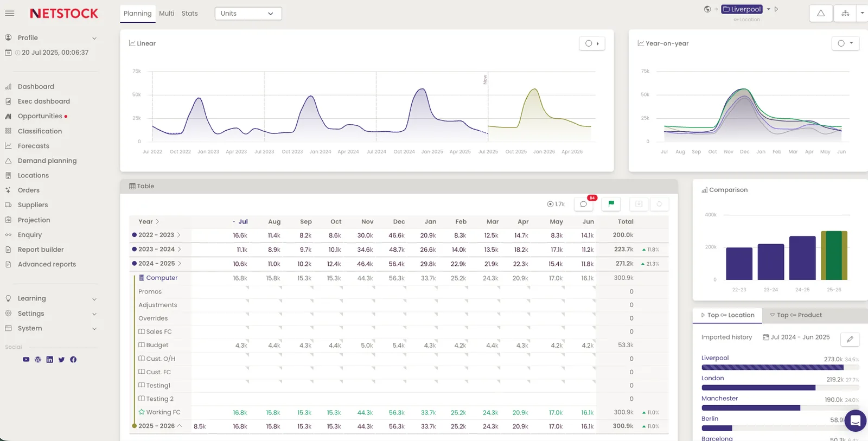Click the save/import icon above the table
The image size is (868, 441).
click(639, 204)
